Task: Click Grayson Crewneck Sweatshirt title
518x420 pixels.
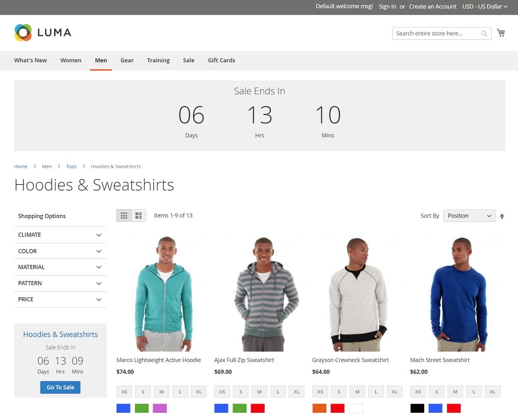Action: coord(350,360)
